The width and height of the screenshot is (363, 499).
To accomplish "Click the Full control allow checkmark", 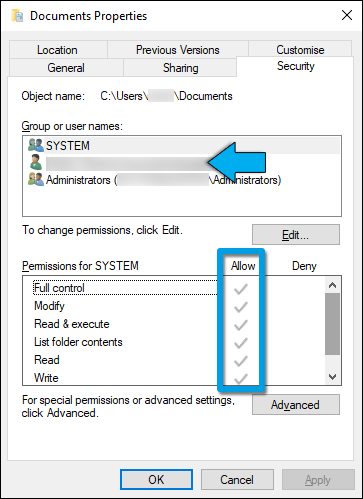I will coord(241,289).
